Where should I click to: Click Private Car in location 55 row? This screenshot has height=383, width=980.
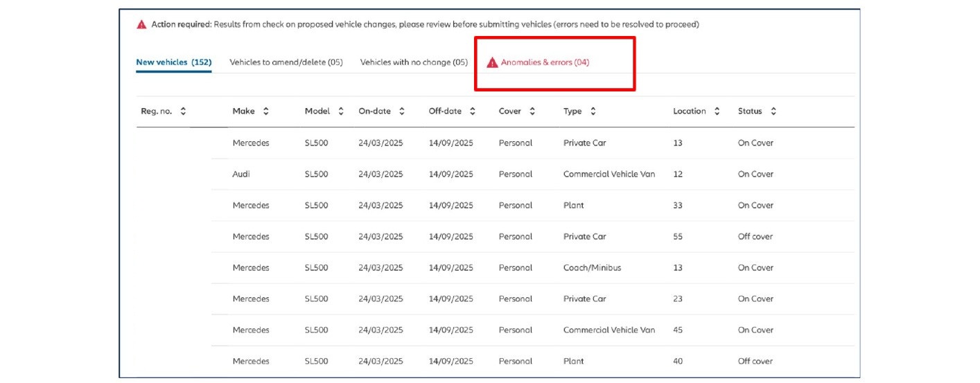coord(585,237)
